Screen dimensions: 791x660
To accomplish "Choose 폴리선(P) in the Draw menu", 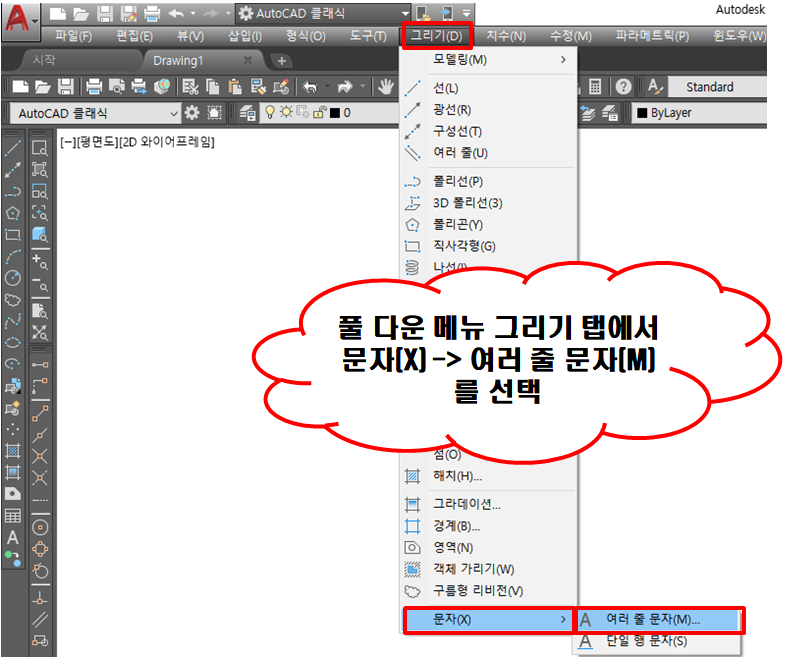I will (488, 181).
